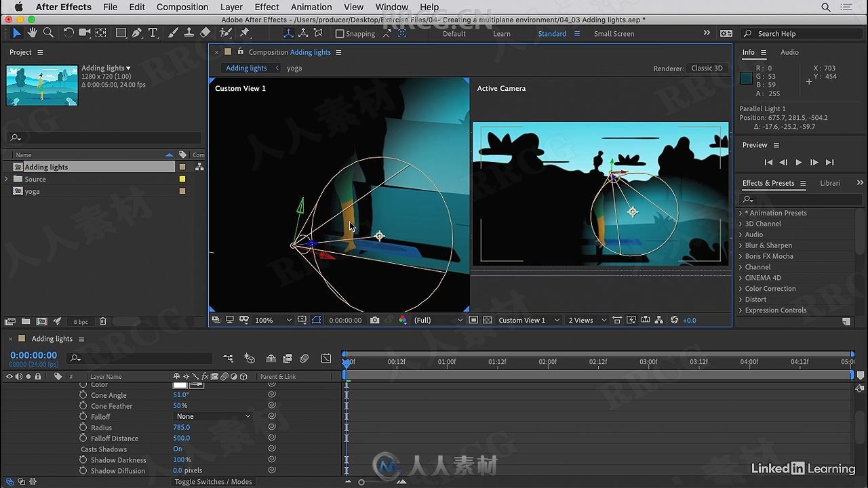The height and width of the screenshot is (488, 868).
Task: Select the Puppet Pin tool
Action: (245, 33)
